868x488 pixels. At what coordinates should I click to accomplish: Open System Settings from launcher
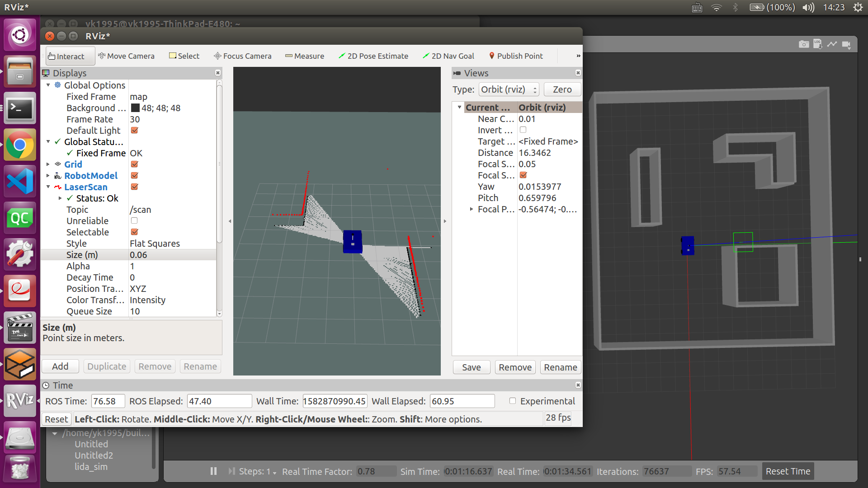tap(20, 254)
